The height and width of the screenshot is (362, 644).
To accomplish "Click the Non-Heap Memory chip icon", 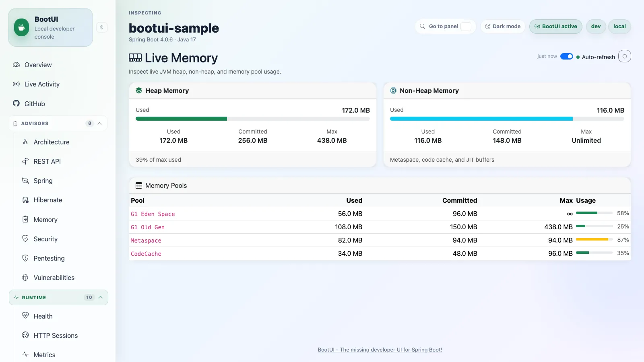I will click(x=393, y=90).
